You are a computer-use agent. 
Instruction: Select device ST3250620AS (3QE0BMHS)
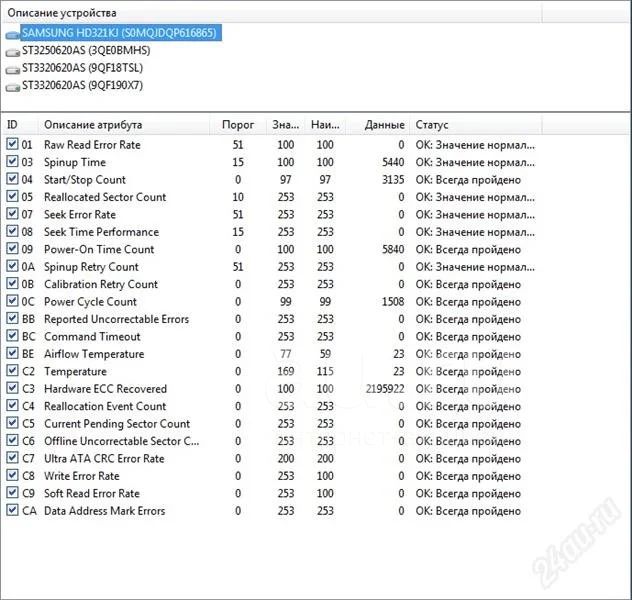pyautogui.click(x=86, y=50)
